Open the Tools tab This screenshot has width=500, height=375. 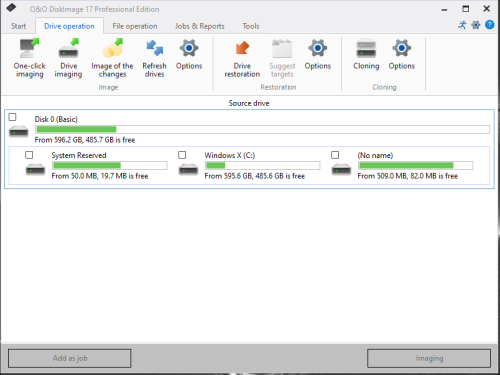(251, 26)
